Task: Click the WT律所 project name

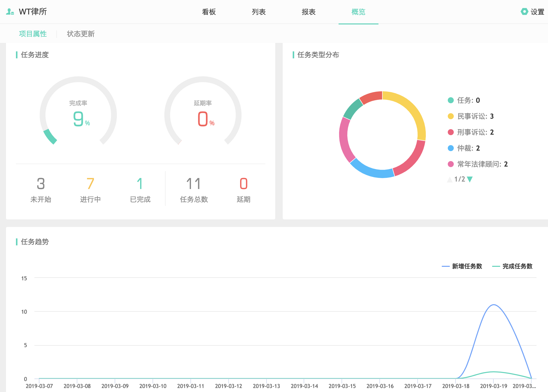Action: pyautogui.click(x=33, y=12)
